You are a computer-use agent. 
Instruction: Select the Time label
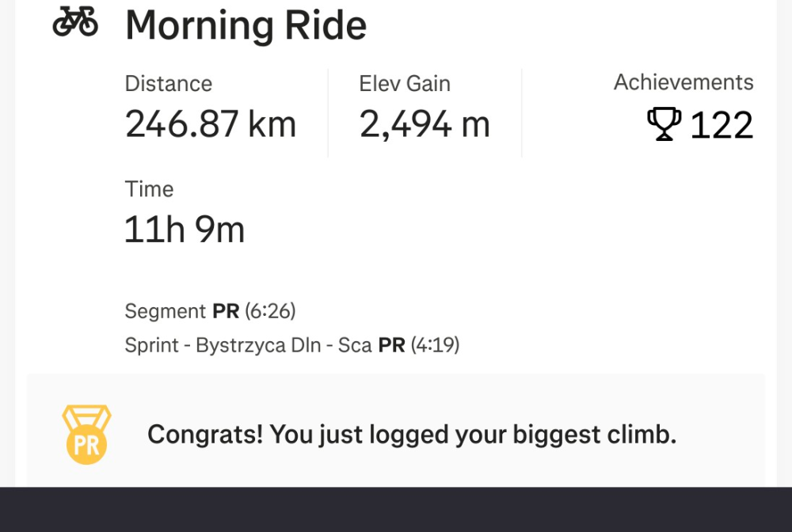click(149, 189)
